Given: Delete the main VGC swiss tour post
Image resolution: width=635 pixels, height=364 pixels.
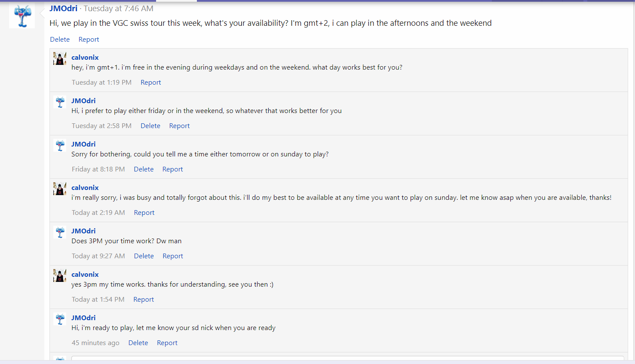Looking at the screenshot, I should [x=60, y=40].
